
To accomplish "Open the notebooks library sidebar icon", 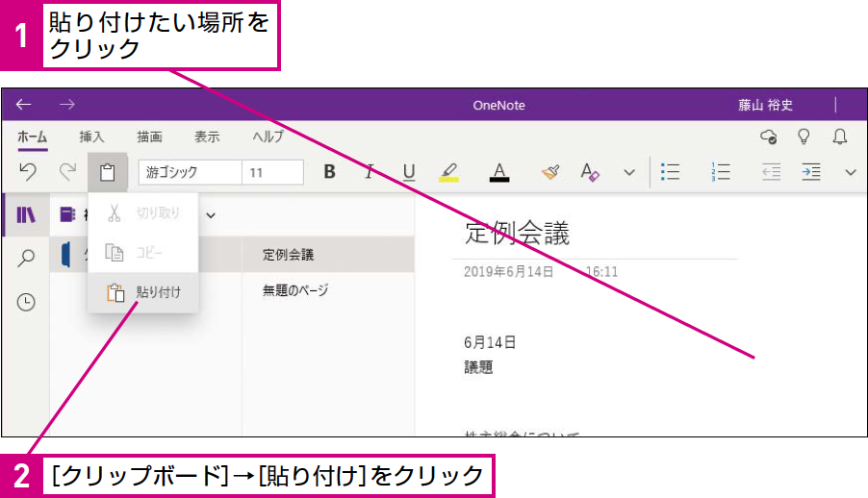I will click(x=25, y=214).
